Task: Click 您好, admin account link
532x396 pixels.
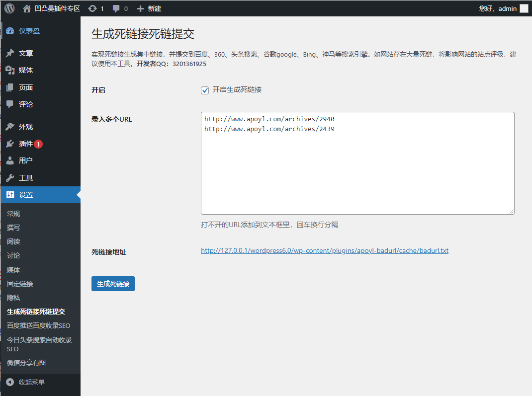Action: tap(498, 8)
